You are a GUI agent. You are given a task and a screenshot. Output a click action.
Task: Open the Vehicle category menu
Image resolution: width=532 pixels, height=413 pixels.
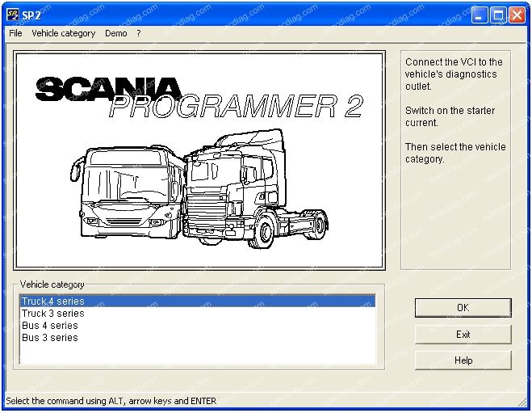tap(63, 33)
